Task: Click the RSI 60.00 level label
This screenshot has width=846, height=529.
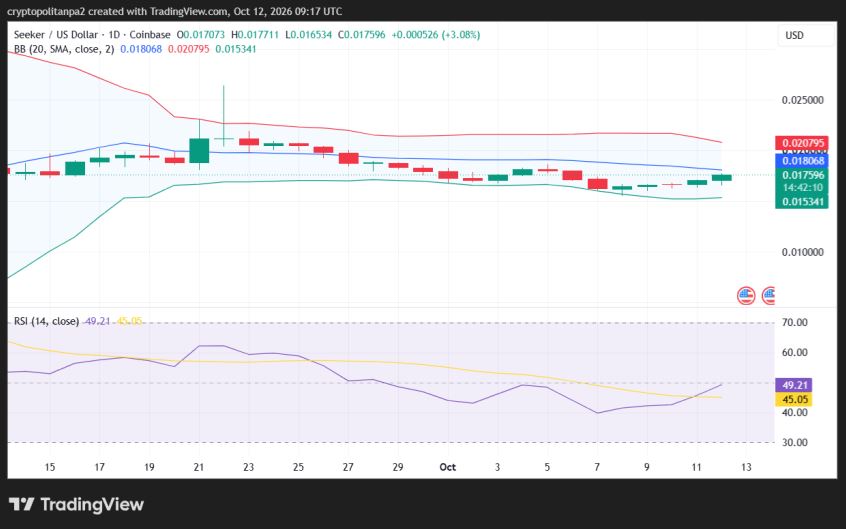Action: (x=794, y=352)
